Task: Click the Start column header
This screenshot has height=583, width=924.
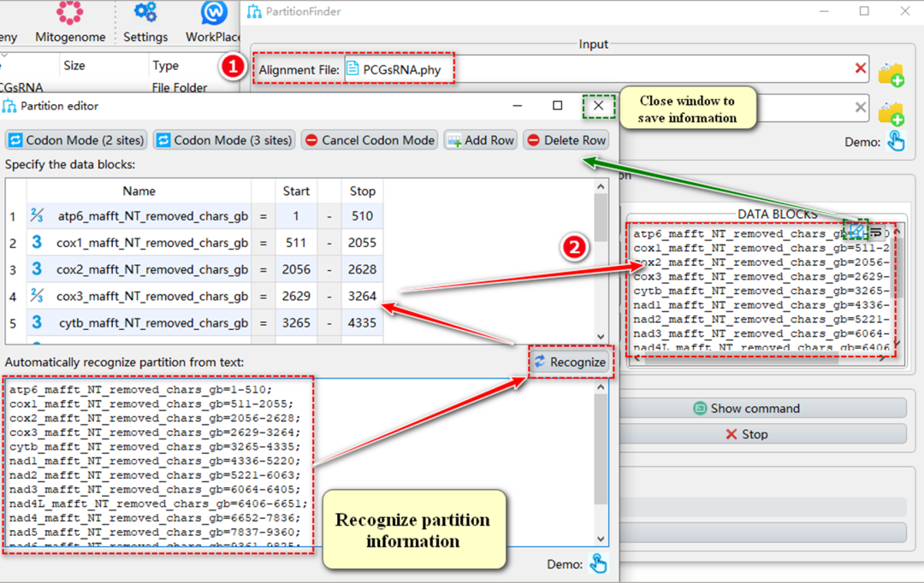Action: pos(296,191)
